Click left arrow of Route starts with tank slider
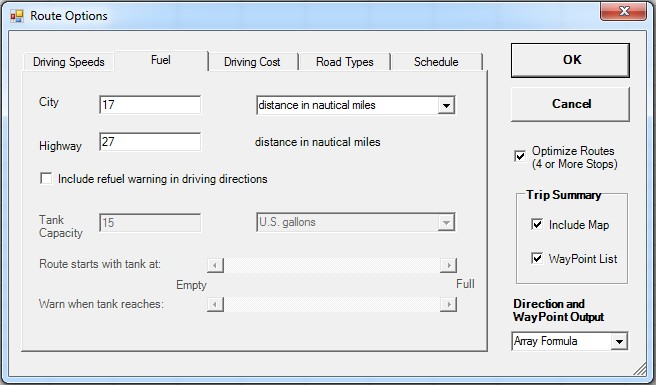656x385 pixels. coord(215,265)
